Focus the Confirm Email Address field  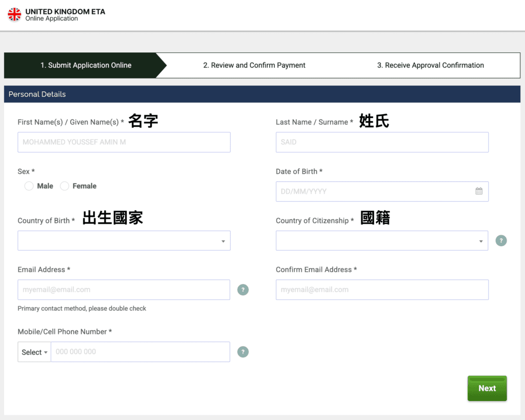(381, 290)
